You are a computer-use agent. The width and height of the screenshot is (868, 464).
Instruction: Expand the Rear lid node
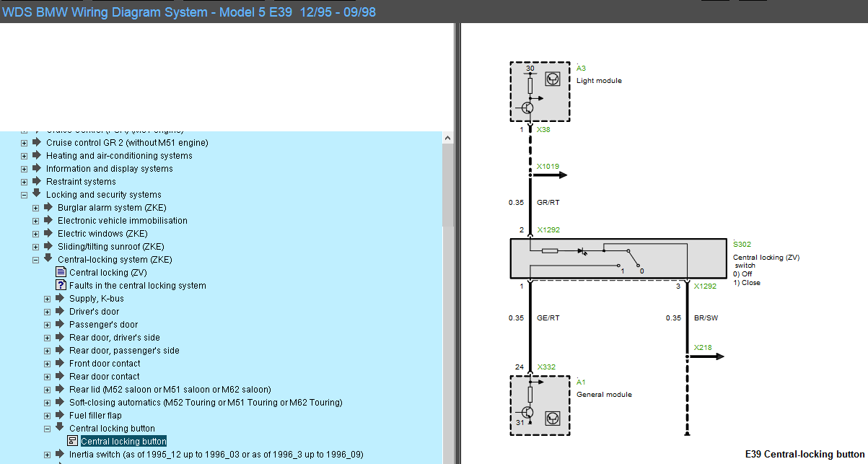(47, 390)
